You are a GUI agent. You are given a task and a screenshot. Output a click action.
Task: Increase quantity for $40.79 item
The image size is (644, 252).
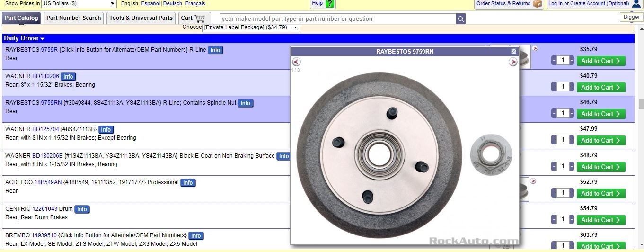pos(572,87)
